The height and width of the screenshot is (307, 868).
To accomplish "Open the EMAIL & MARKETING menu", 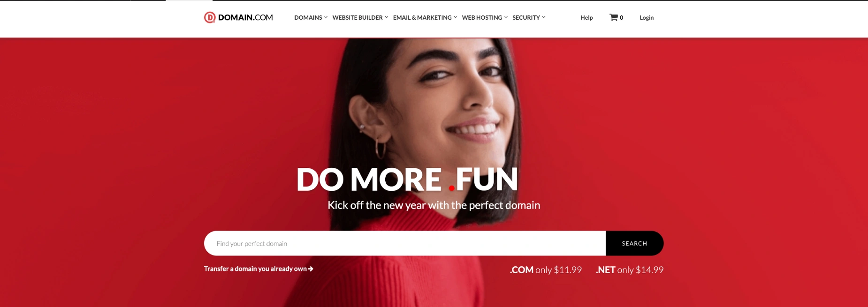I will point(422,17).
